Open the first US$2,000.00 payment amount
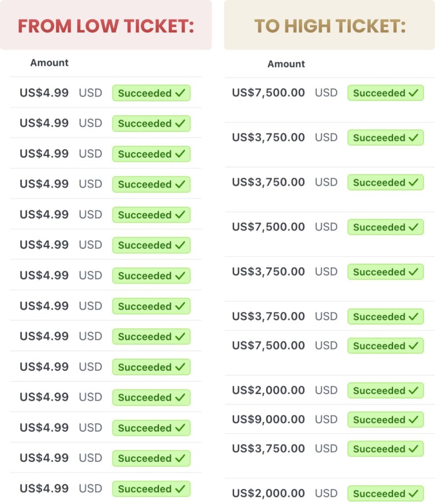 268,390
